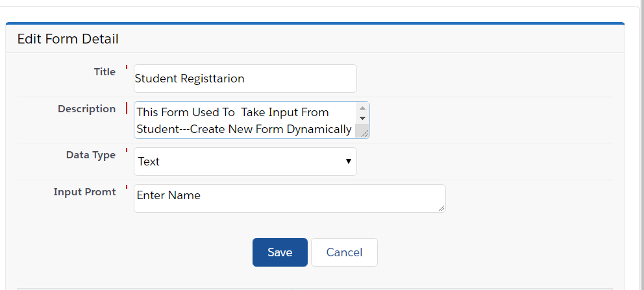Click the Title field label

tap(105, 72)
